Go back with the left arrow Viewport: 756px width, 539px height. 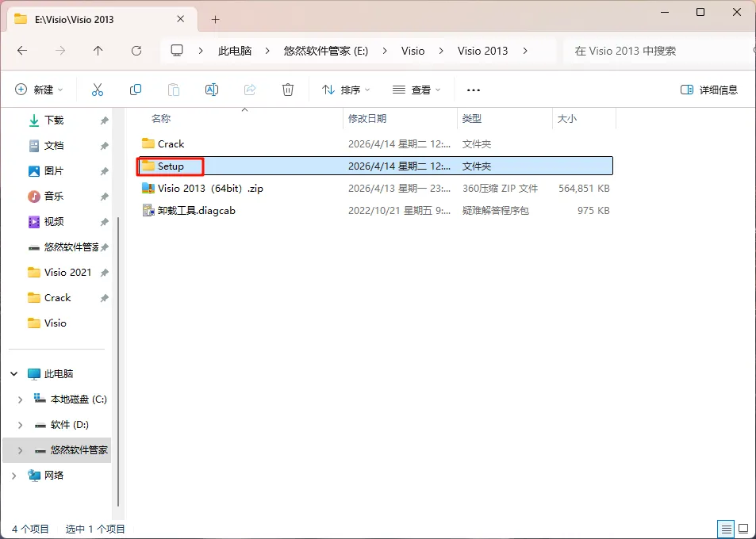[x=22, y=51]
